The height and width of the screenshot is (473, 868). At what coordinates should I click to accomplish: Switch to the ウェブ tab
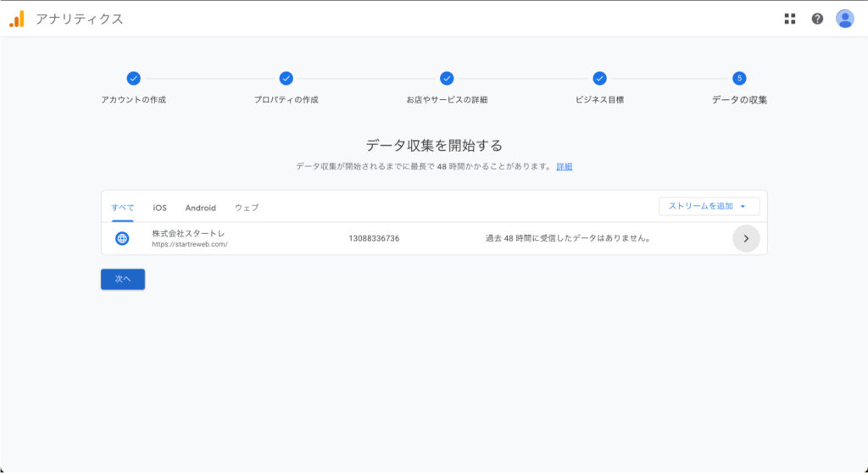247,208
